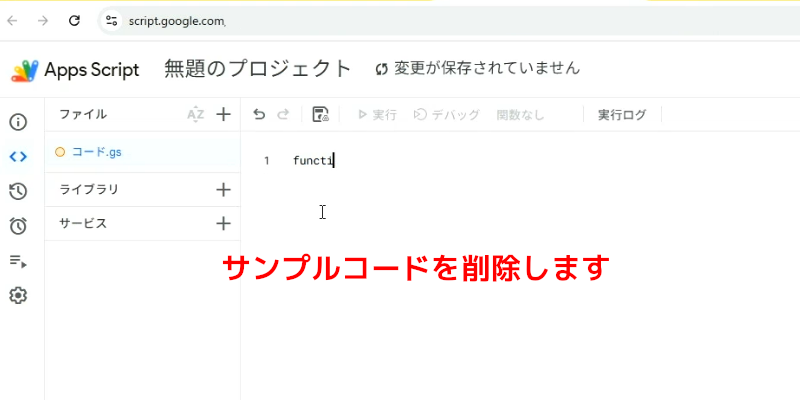Click the unsaved dot beside コード.gs
Screen dimensions: 800x400
60,152
